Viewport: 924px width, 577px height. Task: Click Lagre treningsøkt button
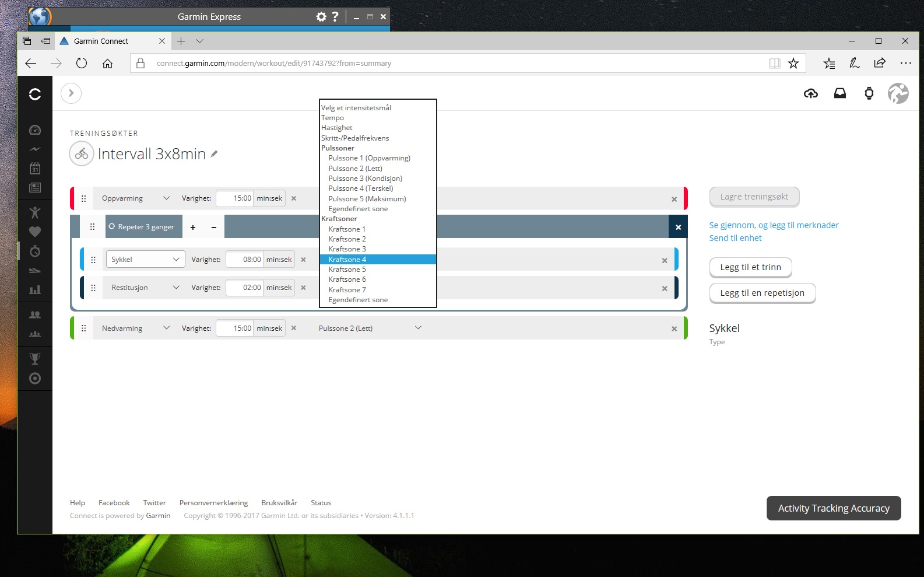pos(754,197)
